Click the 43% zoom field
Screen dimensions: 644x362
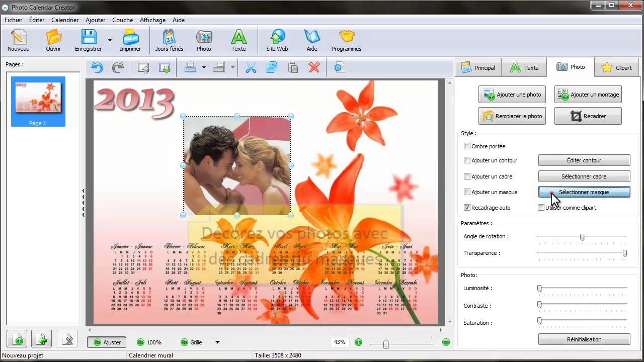tap(340, 342)
